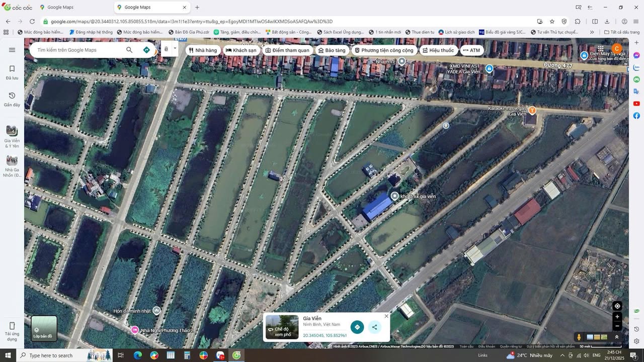The width and height of the screenshot is (644, 362).
Task: Toggle the map layer tile 'Lớp bản đồ'
Action: click(x=44, y=328)
